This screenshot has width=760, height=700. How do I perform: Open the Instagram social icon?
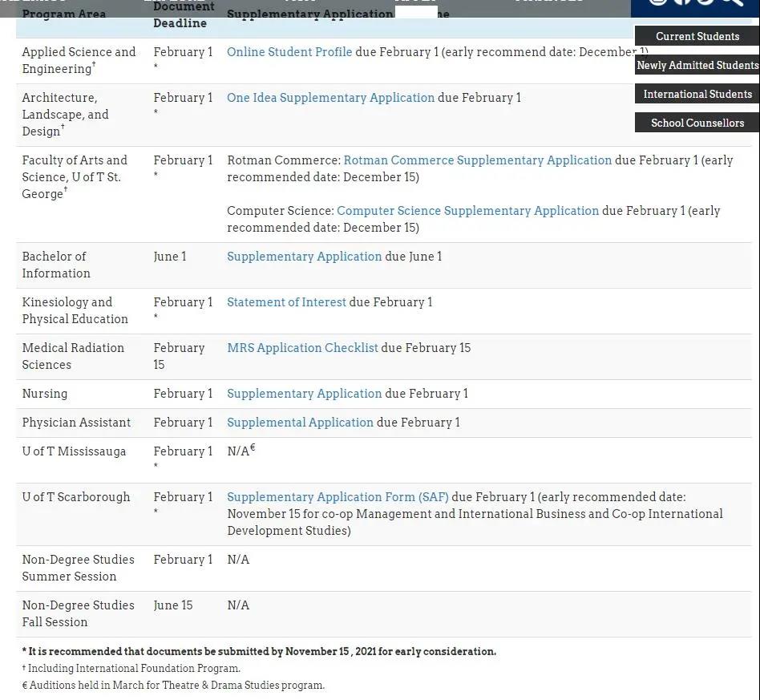659,2
